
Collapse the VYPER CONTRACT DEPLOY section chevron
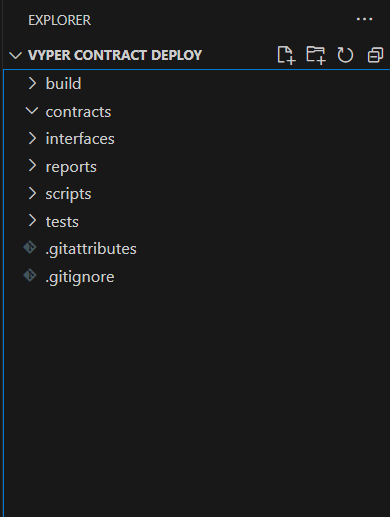pos(15,55)
